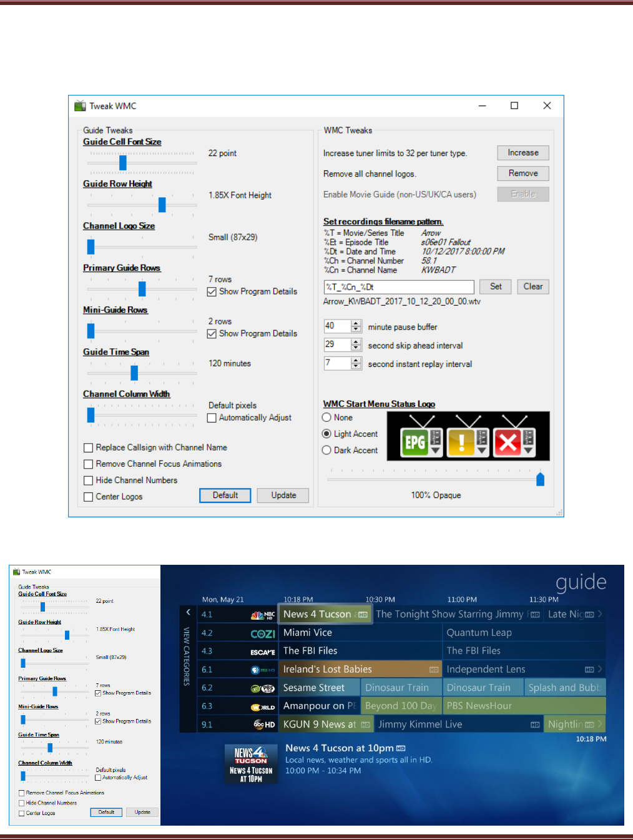Viewport: 633px width, 840px height.
Task: Clear the recordings filename pattern
Action: coord(533,286)
